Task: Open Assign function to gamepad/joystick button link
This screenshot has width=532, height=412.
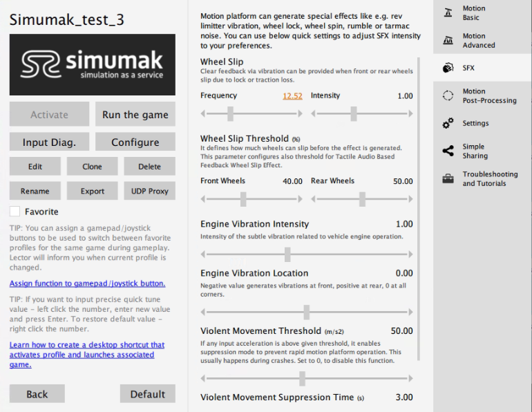Action: [87, 283]
